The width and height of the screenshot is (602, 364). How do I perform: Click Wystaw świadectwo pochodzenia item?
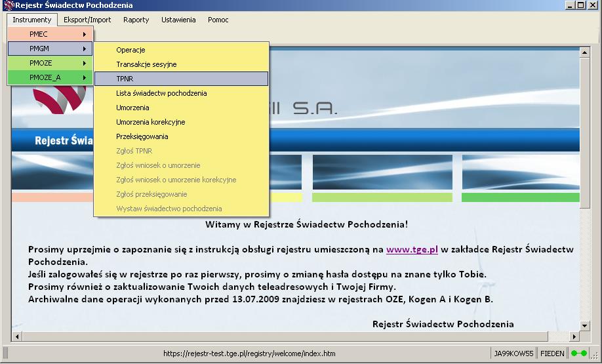pos(181,209)
